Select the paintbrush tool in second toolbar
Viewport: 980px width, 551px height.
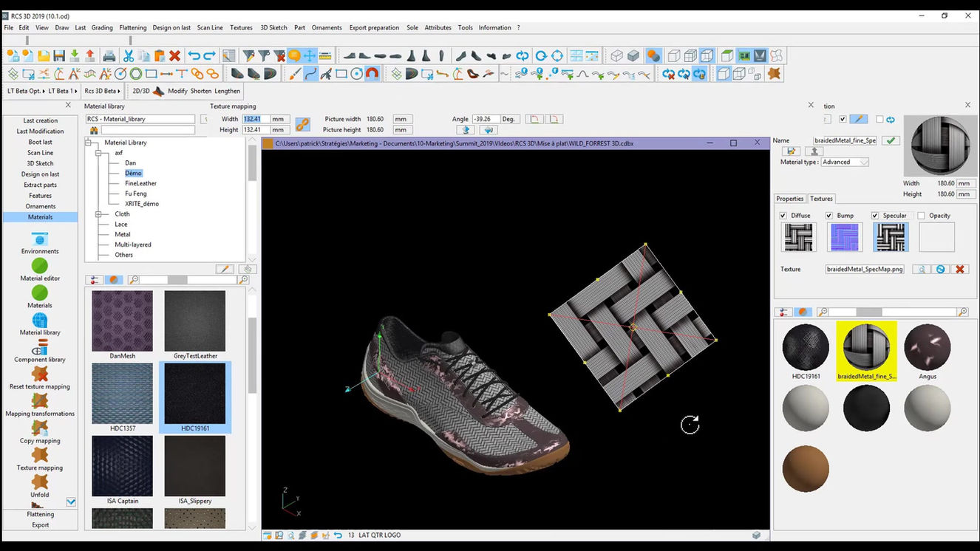coord(295,74)
